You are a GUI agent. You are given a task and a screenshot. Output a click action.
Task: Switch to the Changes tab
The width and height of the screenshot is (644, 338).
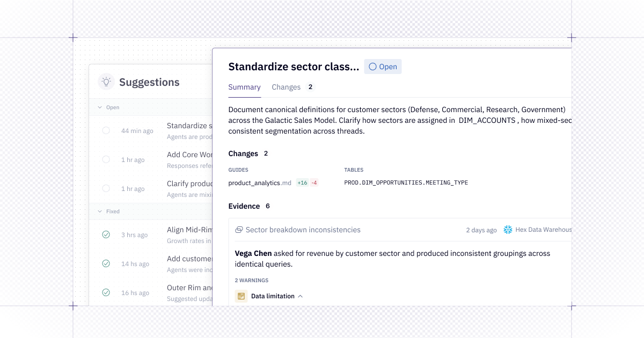pos(286,87)
